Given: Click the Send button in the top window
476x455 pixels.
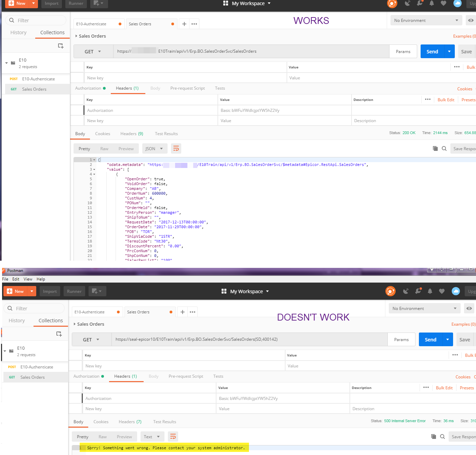Looking at the screenshot, I should tap(432, 52).
